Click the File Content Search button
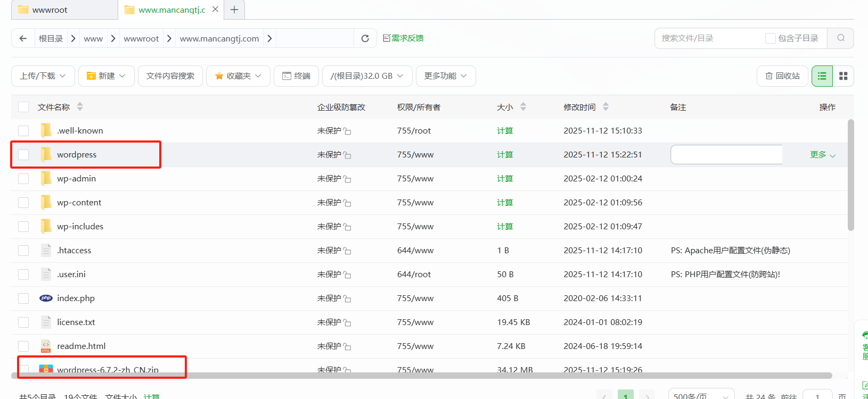 point(170,76)
